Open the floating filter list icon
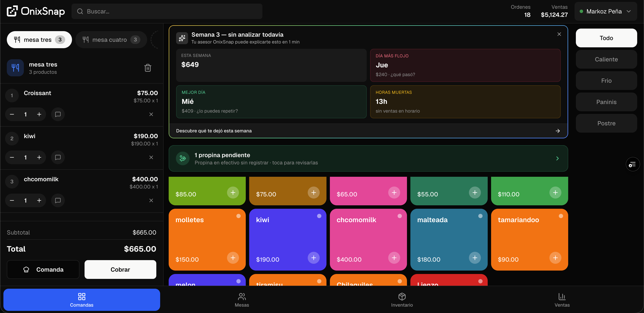 (x=632, y=164)
